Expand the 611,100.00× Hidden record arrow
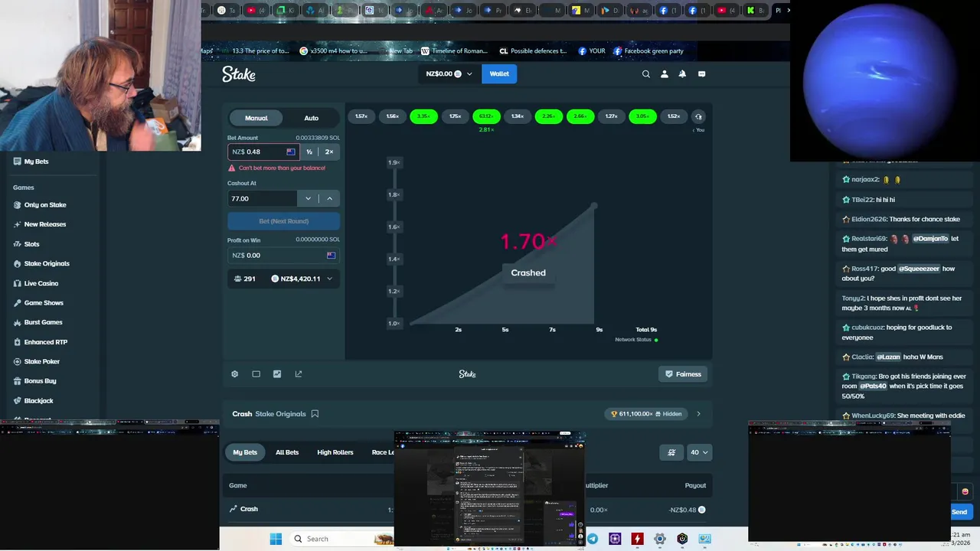 click(698, 414)
